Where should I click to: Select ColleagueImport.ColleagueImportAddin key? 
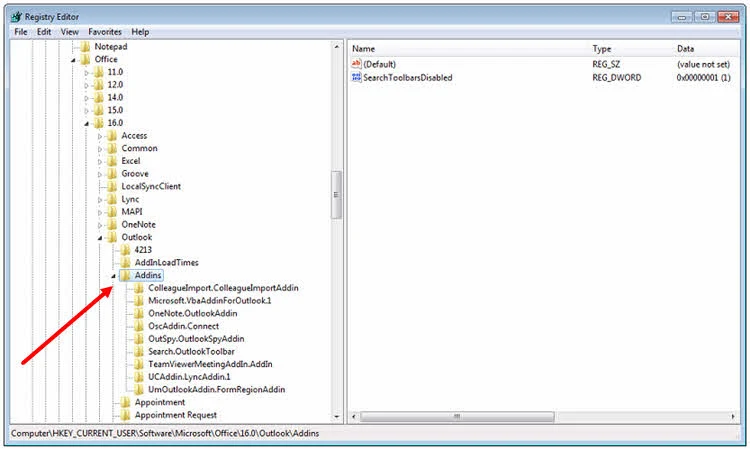tap(223, 288)
